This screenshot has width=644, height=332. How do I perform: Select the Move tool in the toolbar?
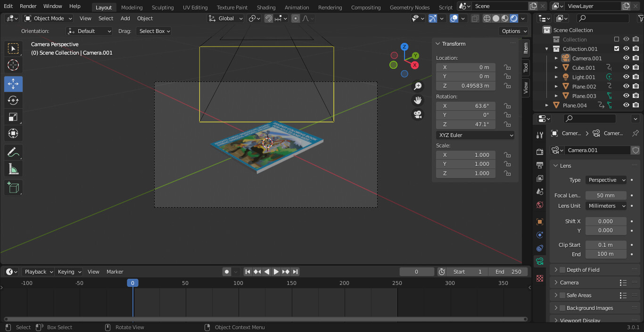13,84
